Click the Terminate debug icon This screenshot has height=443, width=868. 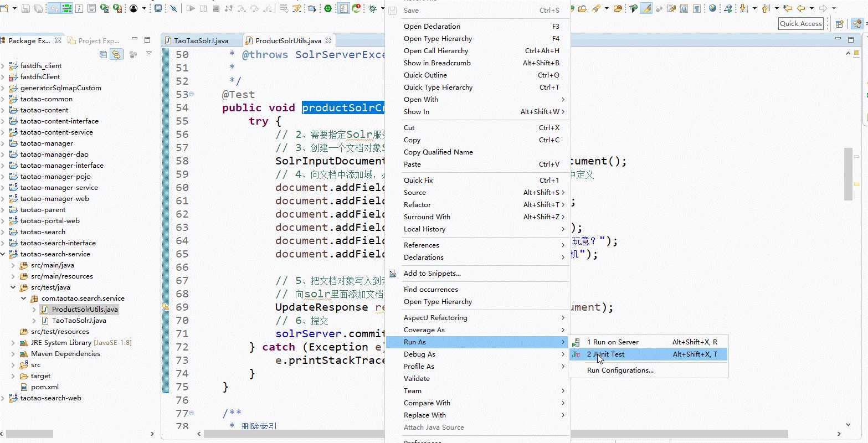click(216, 8)
